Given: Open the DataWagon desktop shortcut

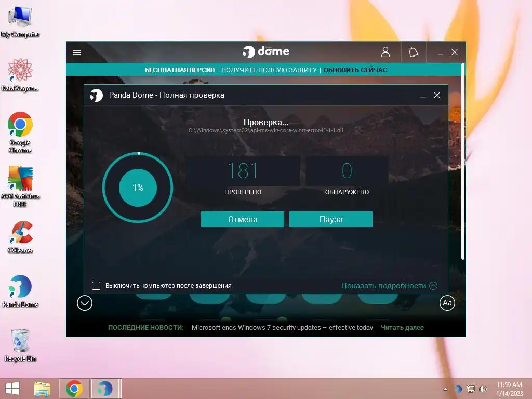Looking at the screenshot, I should coord(20,75).
